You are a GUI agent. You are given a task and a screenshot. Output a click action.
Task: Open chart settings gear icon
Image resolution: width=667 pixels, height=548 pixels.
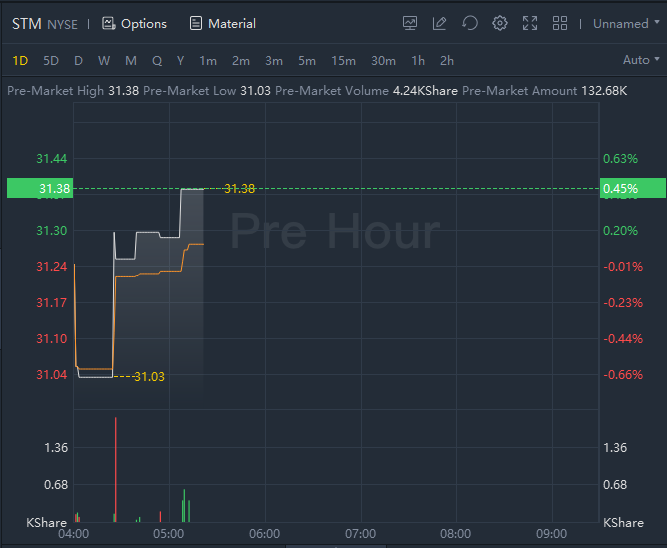tap(500, 23)
